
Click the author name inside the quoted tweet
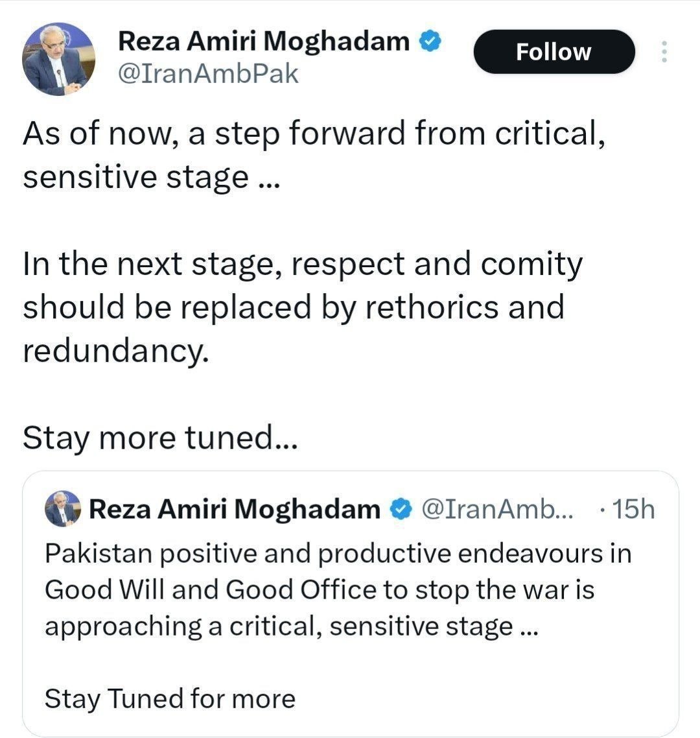(234, 510)
